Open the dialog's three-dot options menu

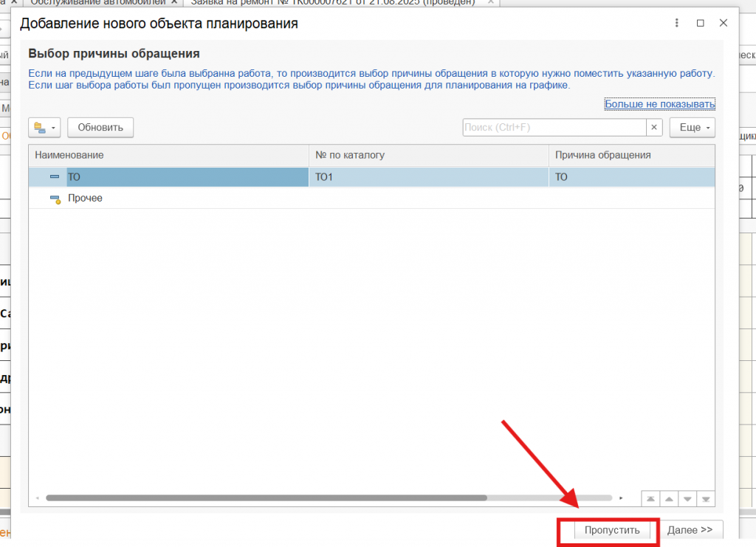click(677, 23)
